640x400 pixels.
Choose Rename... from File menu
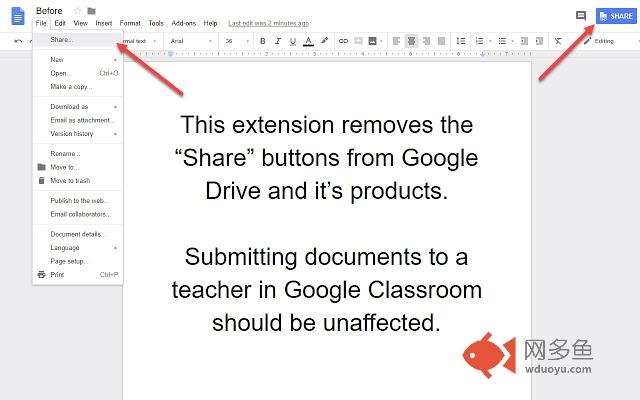point(78,153)
